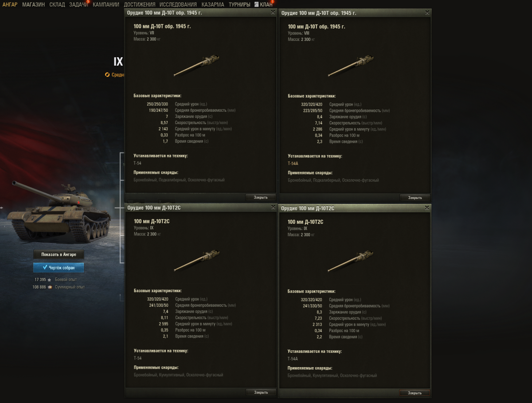Open the КАМПАНИИ tab
This screenshot has height=403, width=532.
coord(106,4)
